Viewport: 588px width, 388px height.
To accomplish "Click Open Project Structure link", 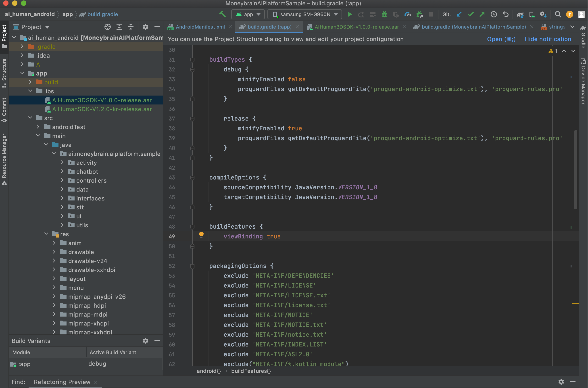I will [501, 39].
